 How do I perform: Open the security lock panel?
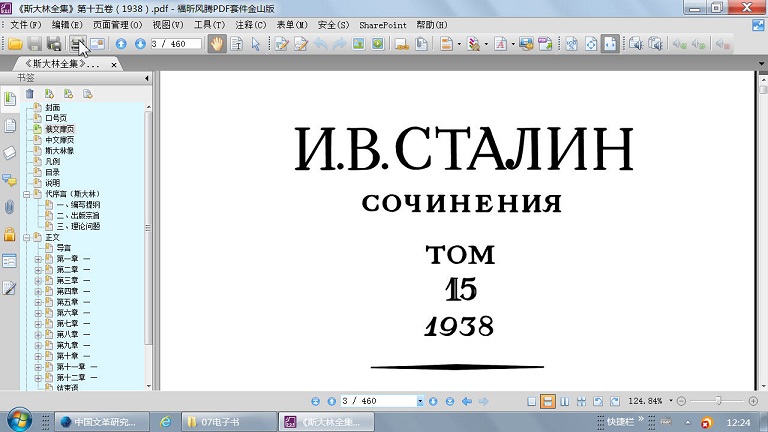point(10,234)
